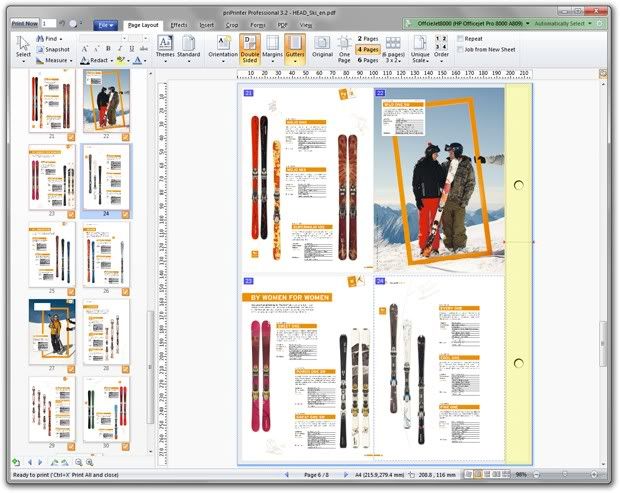Open printer settings gear icon
Viewport: 620px width, 493px height.
point(600,24)
